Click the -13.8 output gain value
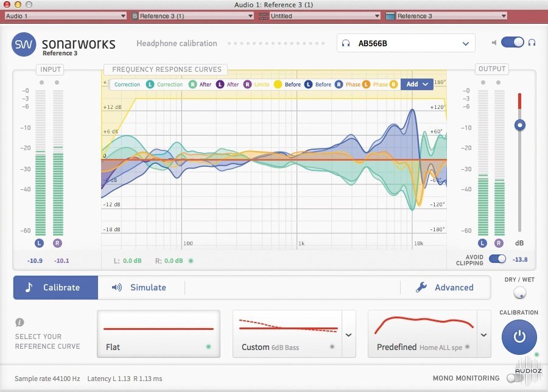 520,259
